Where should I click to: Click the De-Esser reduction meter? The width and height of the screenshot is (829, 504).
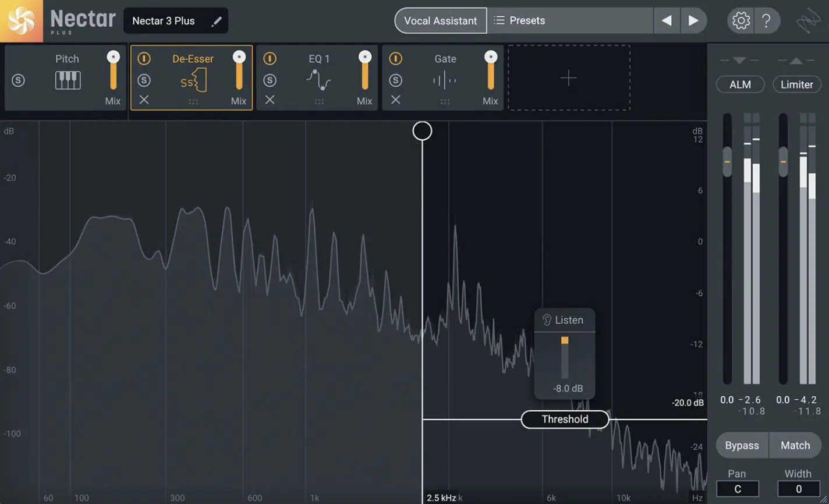coord(565,357)
